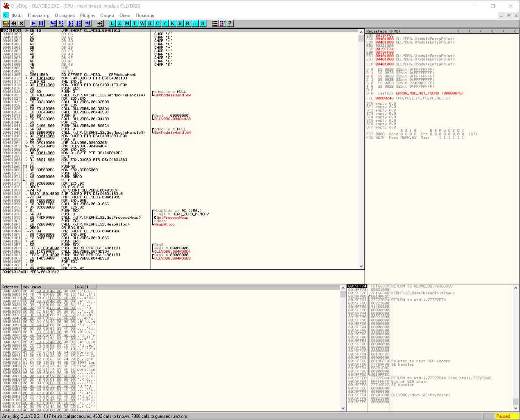Viewport: 520px width, 420px height.
Task: Click the disassembly scrollbar down arrow
Action: click(361, 266)
